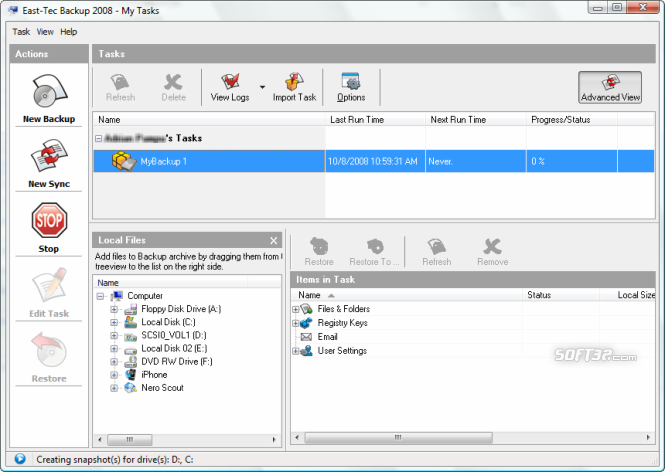
Task: Click Restore in Items toolbar
Action: tap(319, 252)
